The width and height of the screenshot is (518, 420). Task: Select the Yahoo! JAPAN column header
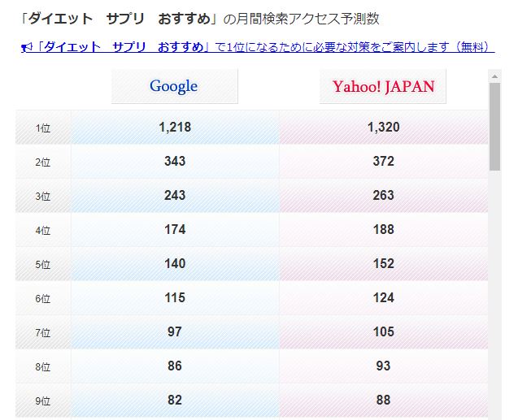[x=383, y=86]
